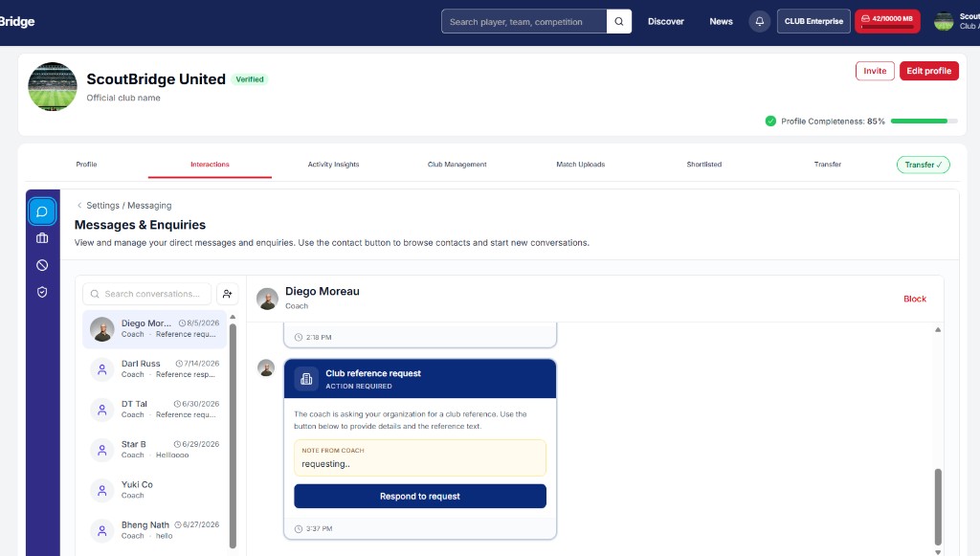
Task: Click the Profile Completeness progress bar
Action: click(x=924, y=122)
